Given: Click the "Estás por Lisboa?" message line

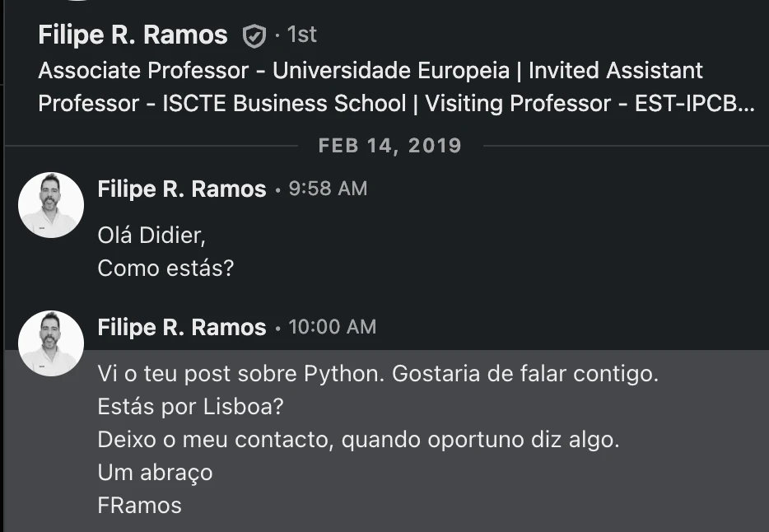Looking at the screenshot, I should [191, 407].
